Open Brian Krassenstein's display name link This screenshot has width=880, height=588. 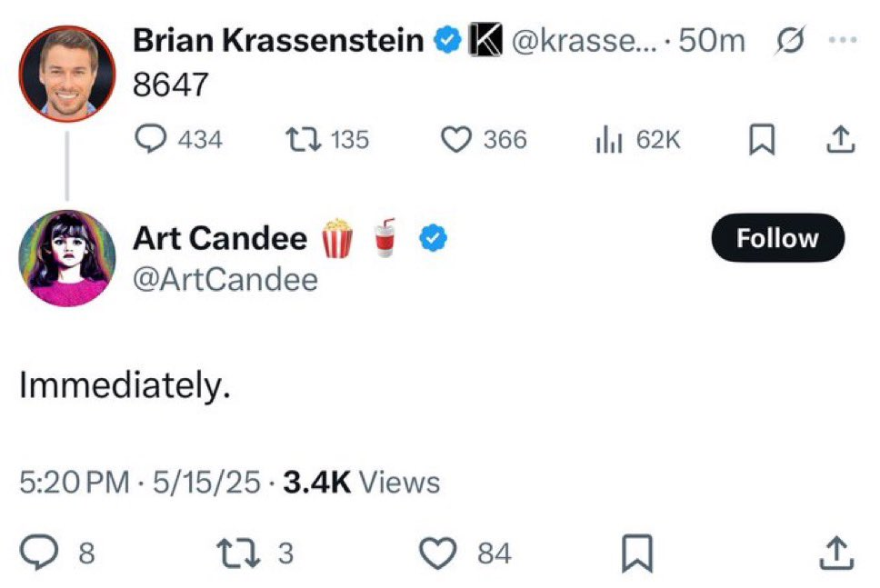[x=278, y=40]
